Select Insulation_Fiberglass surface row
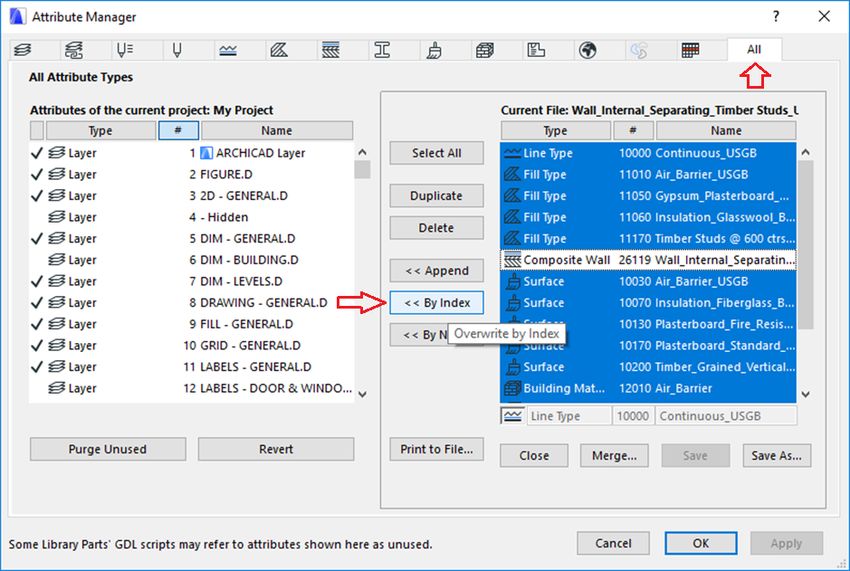 click(x=648, y=303)
